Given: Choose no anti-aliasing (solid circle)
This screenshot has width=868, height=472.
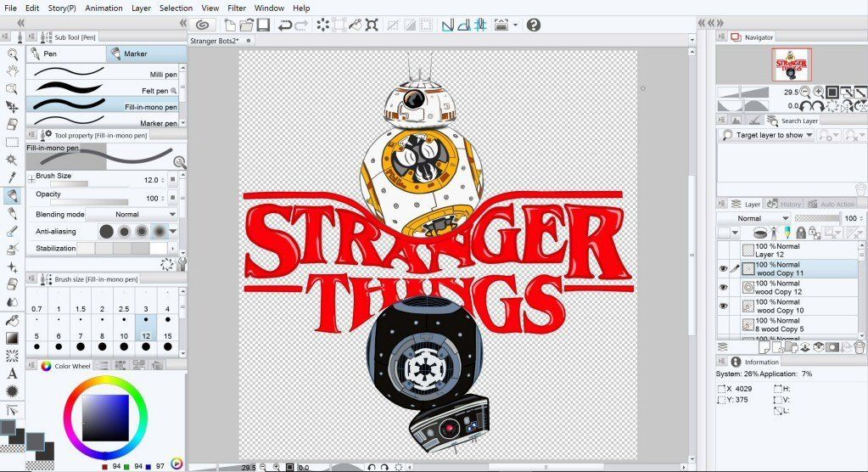Looking at the screenshot, I should [x=107, y=232].
